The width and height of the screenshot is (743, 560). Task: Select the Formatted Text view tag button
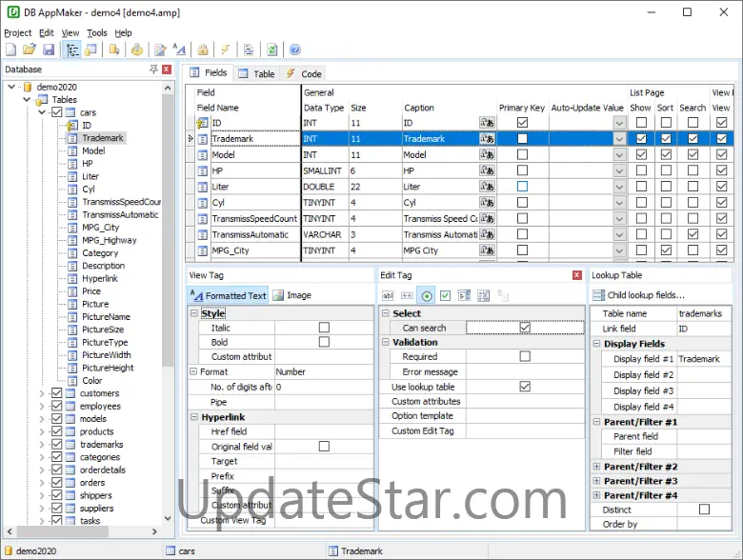click(x=229, y=295)
